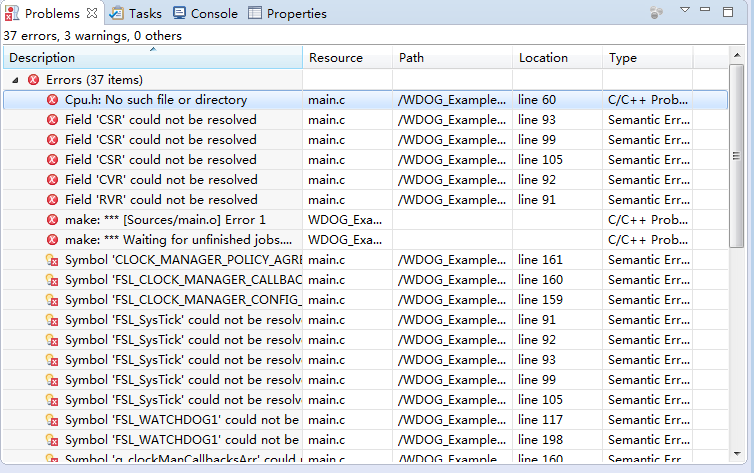This screenshot has width=754, height=473.
Task: Select Field 'RVR' could not be resolved
Action: coord(365,199)
